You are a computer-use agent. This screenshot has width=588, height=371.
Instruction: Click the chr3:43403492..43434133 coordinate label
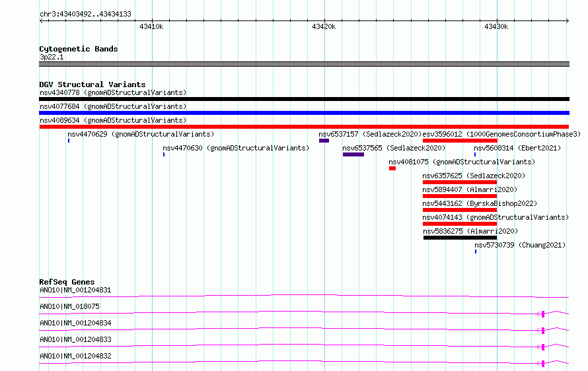point(85,15)
